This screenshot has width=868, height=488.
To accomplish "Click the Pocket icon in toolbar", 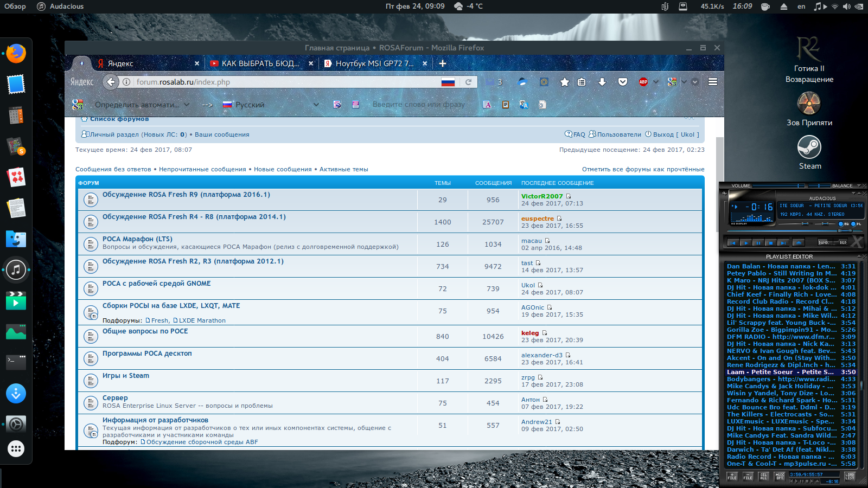I will coord(623,82).
